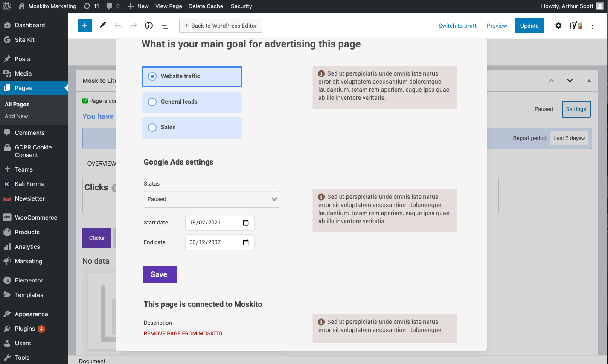
Task: Click the WordPress logo in admin bar
Action: (7, 6)
